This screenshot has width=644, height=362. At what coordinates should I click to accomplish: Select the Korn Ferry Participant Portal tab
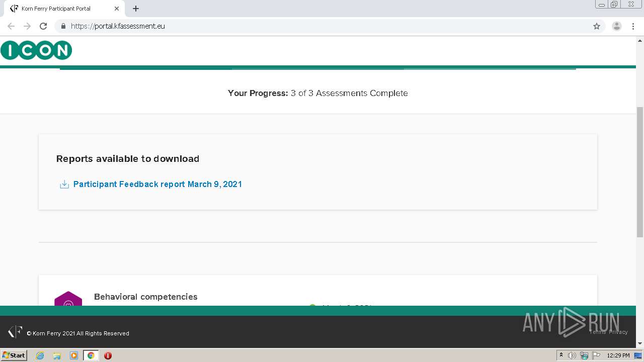[64, 9]
